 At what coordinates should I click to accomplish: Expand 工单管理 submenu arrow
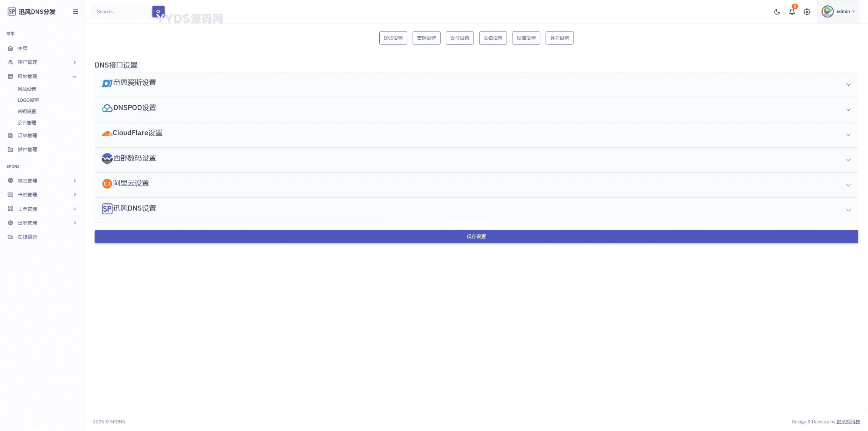[x=75, y=209]
